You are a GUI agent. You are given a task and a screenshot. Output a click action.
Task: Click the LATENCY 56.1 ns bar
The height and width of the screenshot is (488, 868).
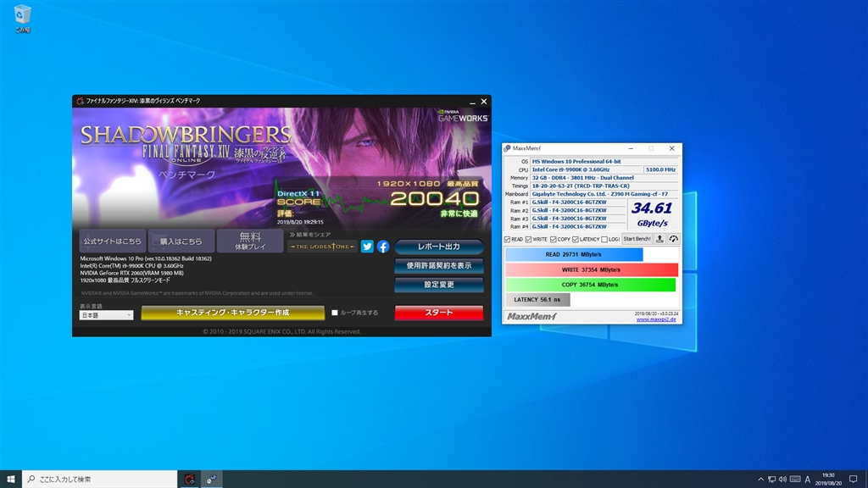[537, 299]
